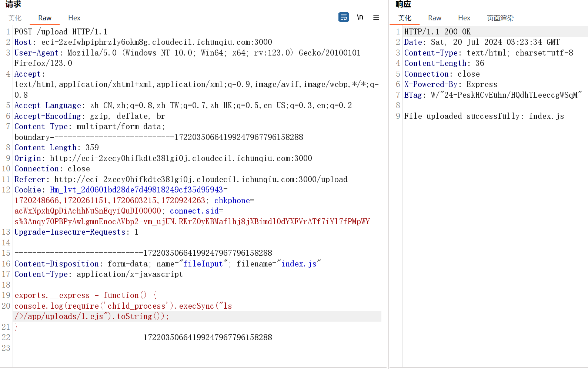Click the response Content-Type text/html header
The height and width of the screenshot is (369, 588).
click(488, 53)
